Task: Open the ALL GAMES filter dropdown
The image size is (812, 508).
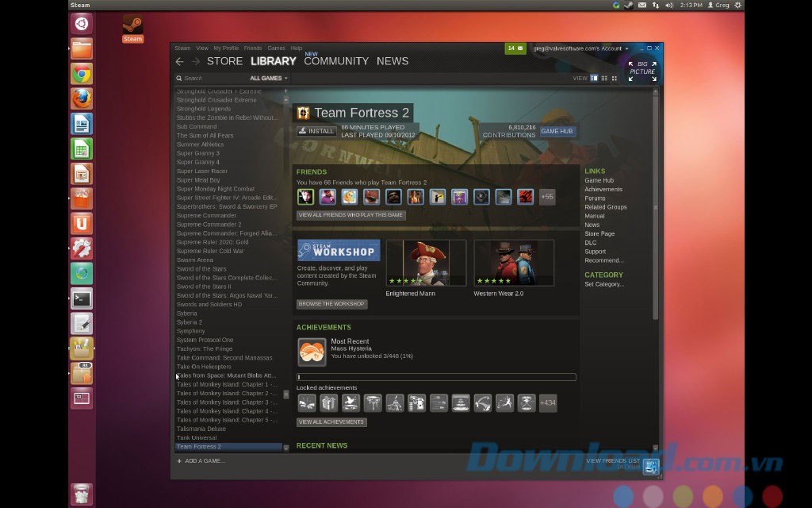Action: [x=268, y=78]
